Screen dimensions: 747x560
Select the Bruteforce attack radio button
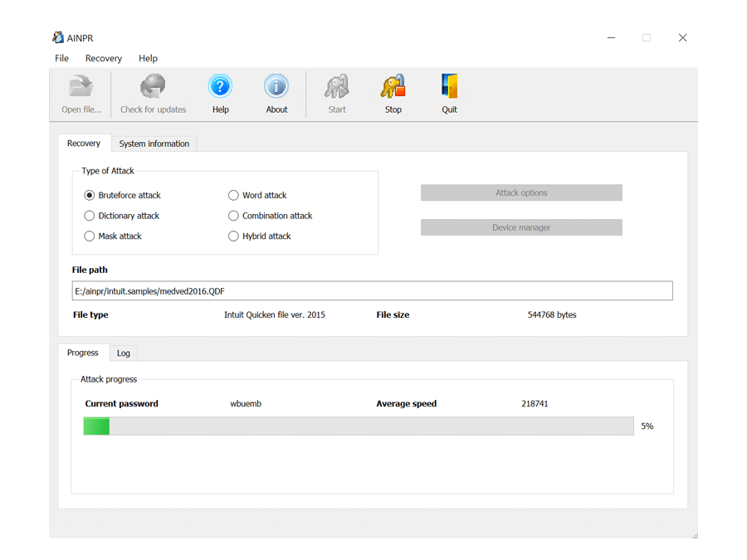coord(90,196)
